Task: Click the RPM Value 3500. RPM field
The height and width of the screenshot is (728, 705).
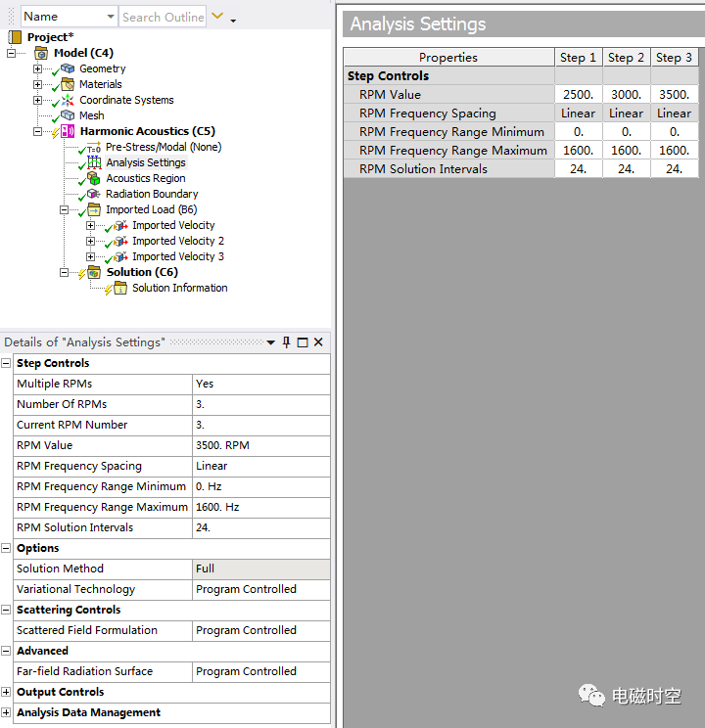Action: point(261,446)
